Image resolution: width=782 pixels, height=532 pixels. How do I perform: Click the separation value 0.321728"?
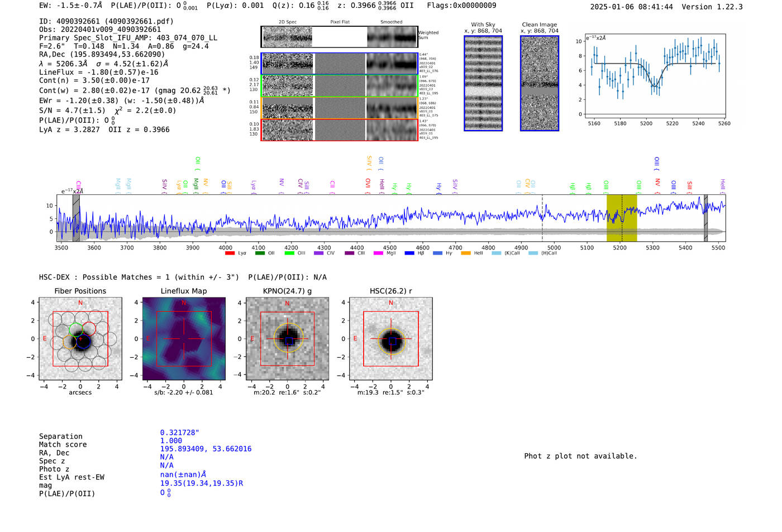point(180,433)
